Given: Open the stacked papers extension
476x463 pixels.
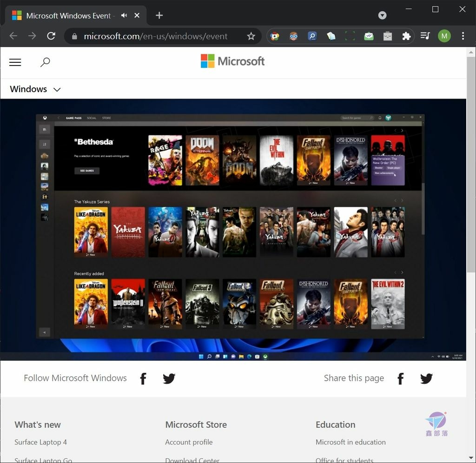Looking at the screenshot, I should tap(331, 36).
